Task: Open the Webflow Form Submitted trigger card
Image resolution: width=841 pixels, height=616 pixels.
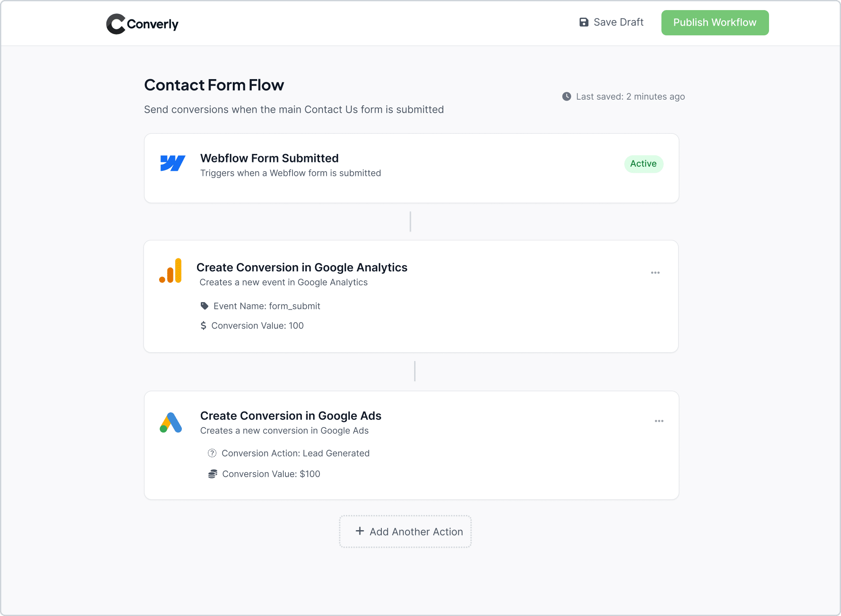Action: point(411,168)
